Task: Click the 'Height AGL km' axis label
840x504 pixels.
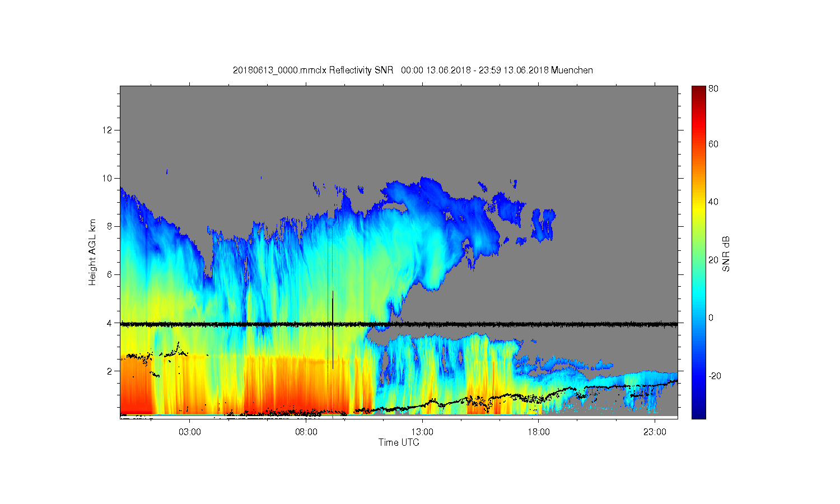Action: 92,252
